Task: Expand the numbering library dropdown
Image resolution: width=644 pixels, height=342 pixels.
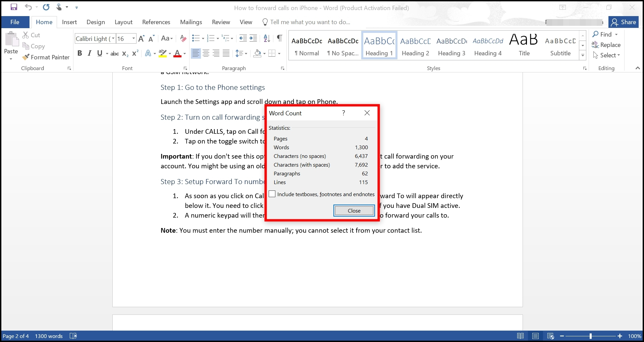Action: point(218,39)
